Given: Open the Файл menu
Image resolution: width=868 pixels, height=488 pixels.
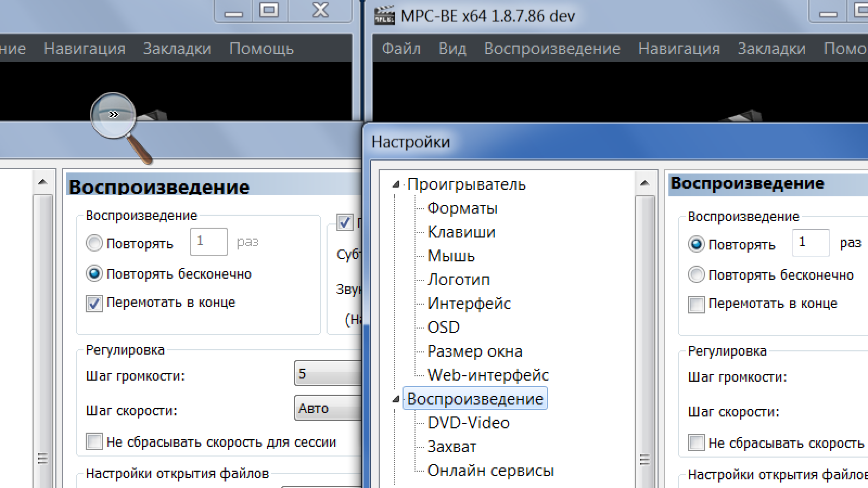Looking at the screenshot, I should (401, 49).
